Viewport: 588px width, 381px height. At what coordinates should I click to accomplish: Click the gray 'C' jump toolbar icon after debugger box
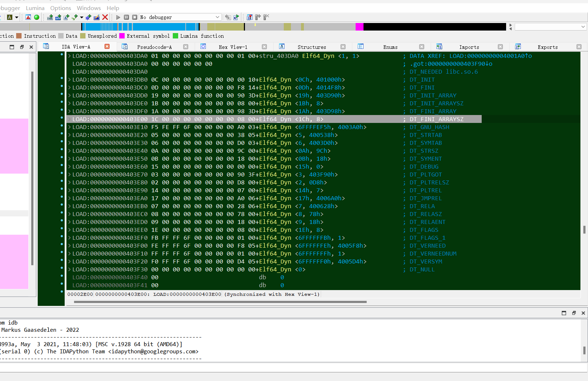pos(228,17)
